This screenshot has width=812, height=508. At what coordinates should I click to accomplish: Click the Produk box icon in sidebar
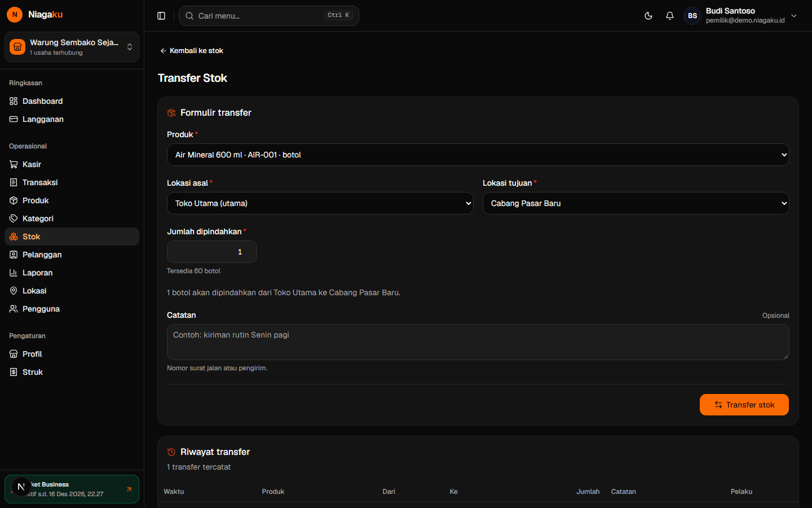pos(14,200)
